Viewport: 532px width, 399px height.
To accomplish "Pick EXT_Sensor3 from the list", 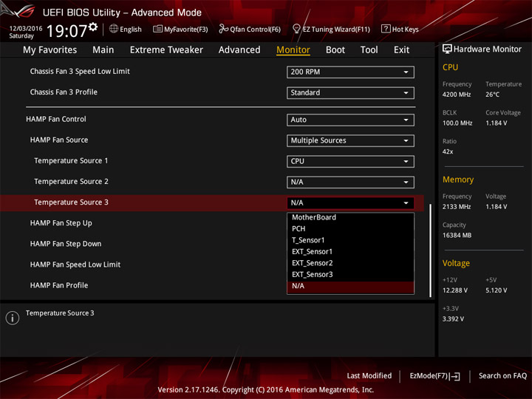I will [350, 274].
